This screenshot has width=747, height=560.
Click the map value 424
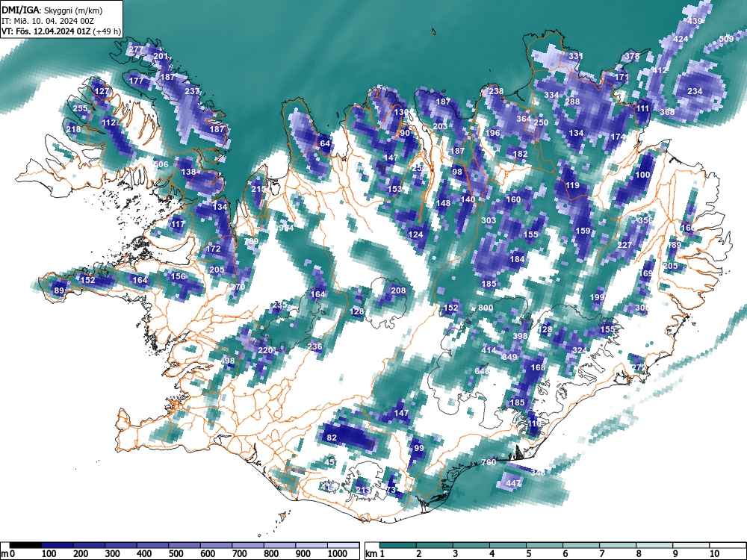click(x=681, y=39)
